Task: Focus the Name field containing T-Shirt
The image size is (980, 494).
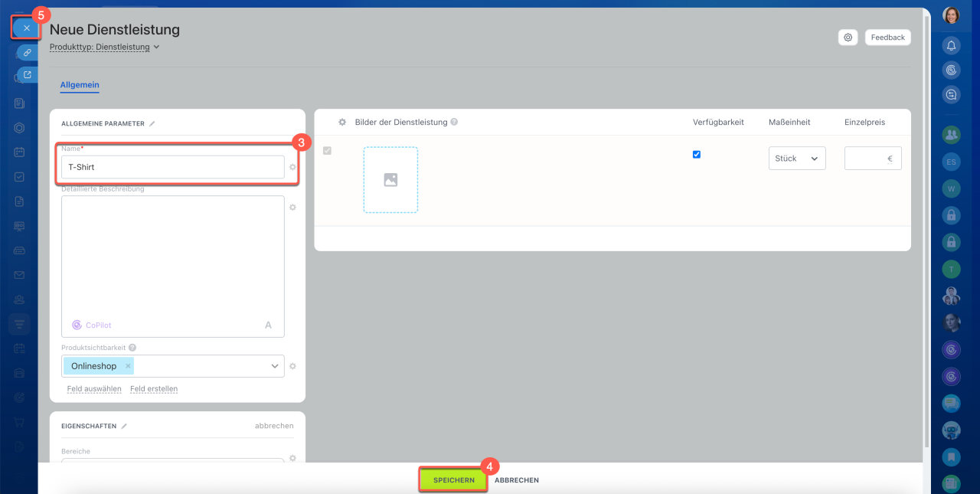Action: tap(173, 167)
